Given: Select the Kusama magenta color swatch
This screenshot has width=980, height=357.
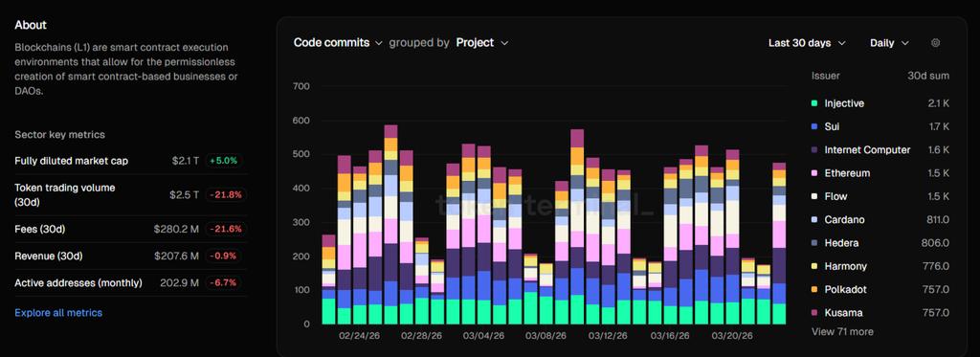Looking at the screenshot, I should pyautogui.click(x=814, y=313).
